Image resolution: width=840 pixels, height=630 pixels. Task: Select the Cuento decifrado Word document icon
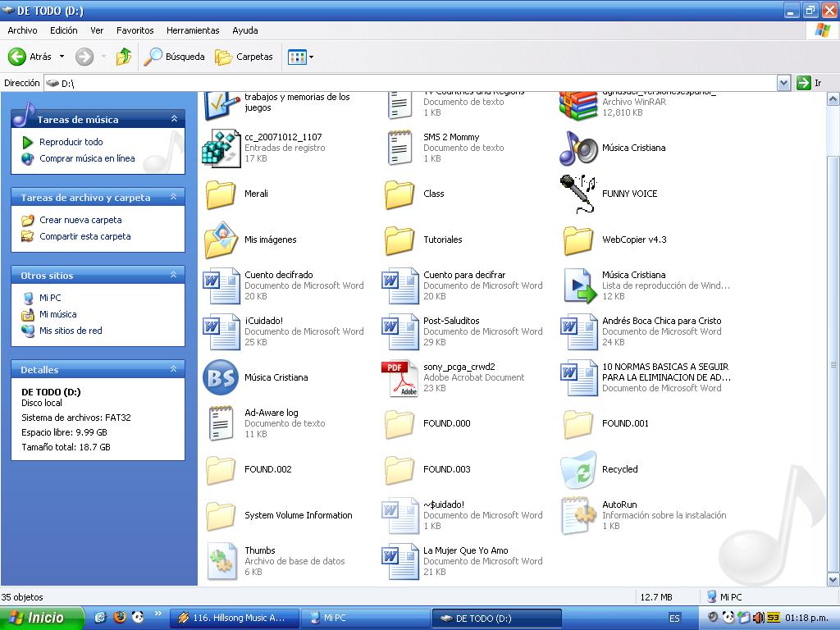(x=221, y=285)
